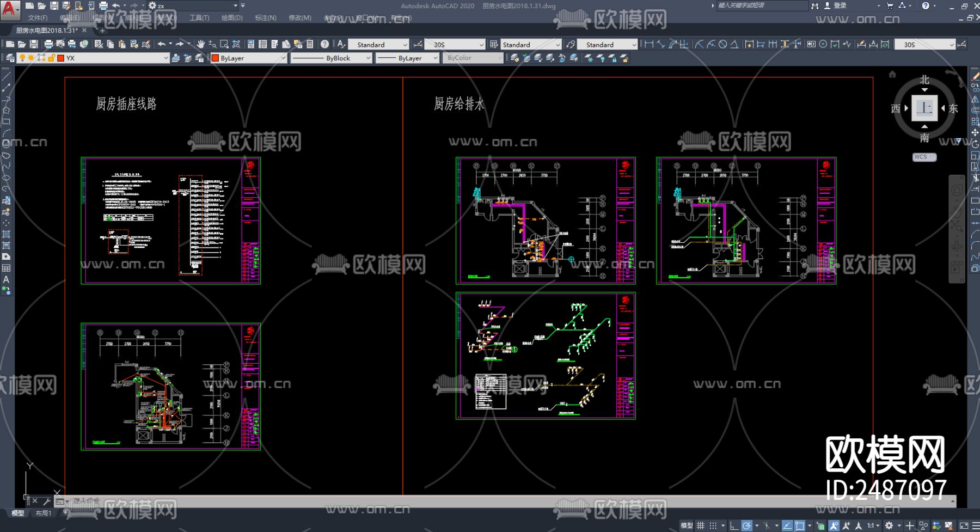Click the text style icon beside Standard dropdown
The height and width of the screenshot is (532, 980).
coord(341,44)
